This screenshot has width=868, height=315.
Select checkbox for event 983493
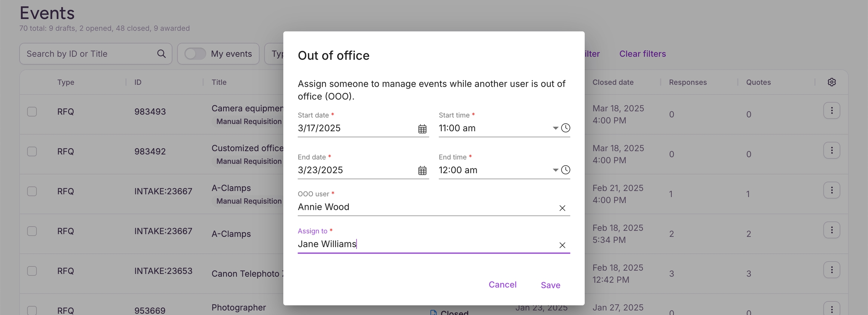tap(32, 112)
